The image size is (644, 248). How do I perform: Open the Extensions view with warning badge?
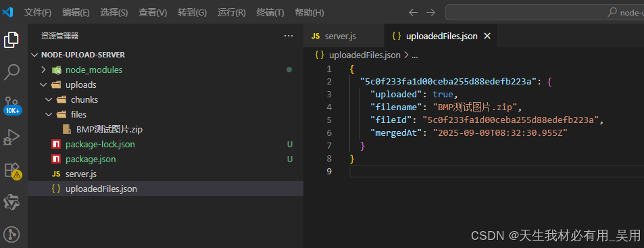[x=12, y=171]
